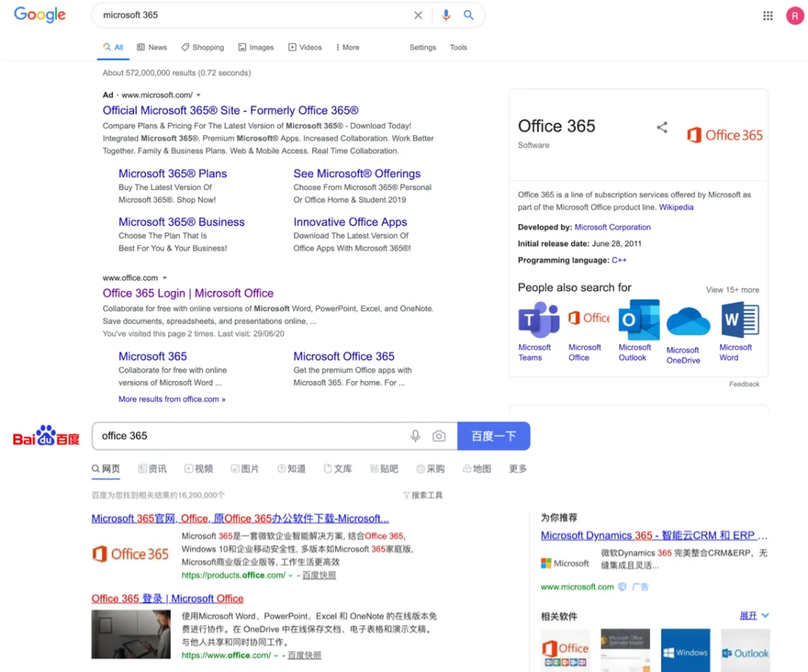Switch to Baidu 地图 tab

pyautogui.click(x=477, y=468)
